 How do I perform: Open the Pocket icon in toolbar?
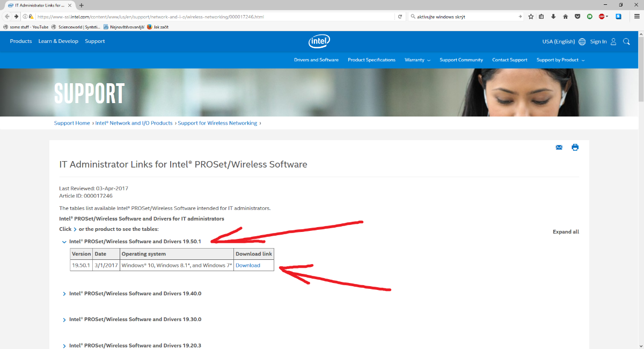(577, 17)
